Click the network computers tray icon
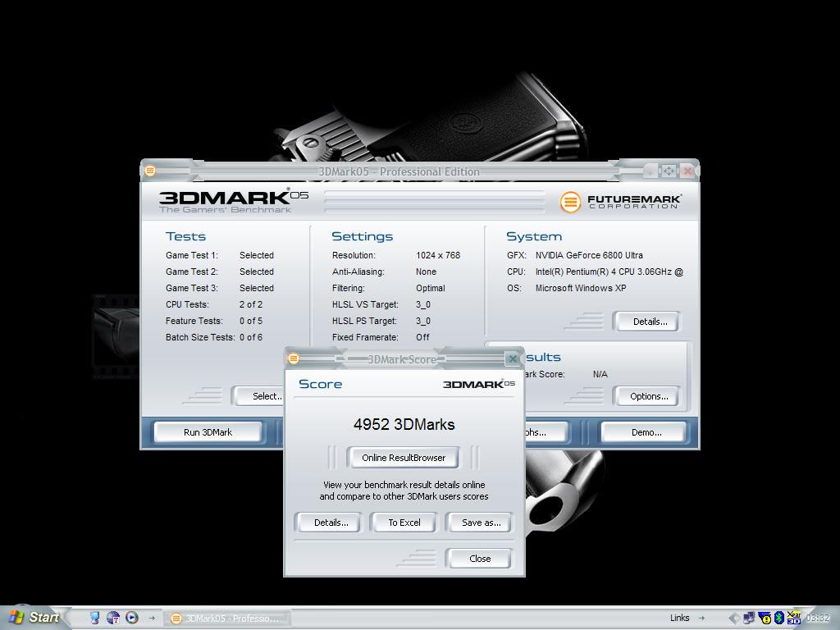This screenshot has height=630, width=840. click(749, 618)
